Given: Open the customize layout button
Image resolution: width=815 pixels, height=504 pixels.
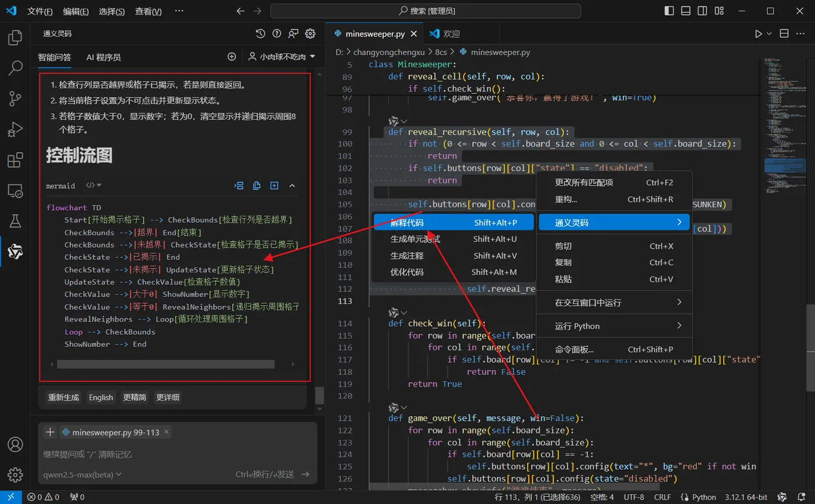Looking at the screenshot, I should coord(720,11).
